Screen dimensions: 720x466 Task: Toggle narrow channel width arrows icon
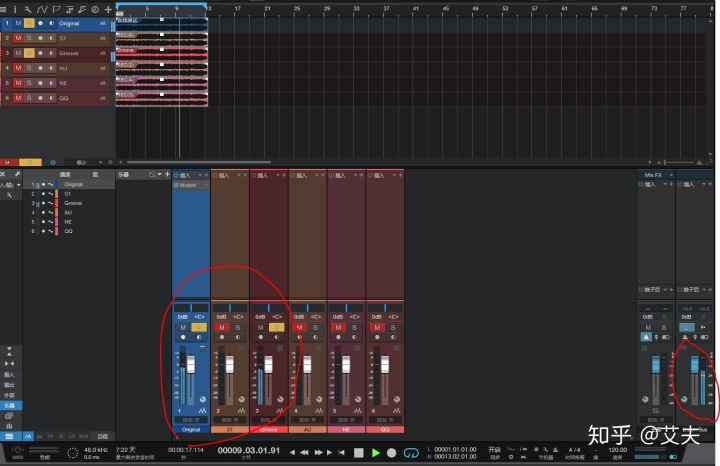pyautogui.click(x=9, y=363)
